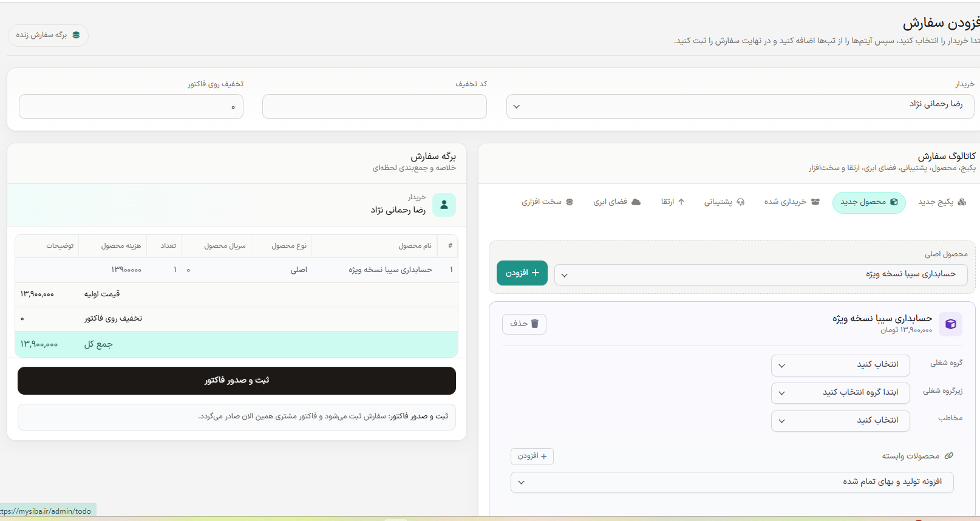The height and width of the screenshot is (521, 980).
Task: Delete the product with حذف button
Action: [524, 324]
